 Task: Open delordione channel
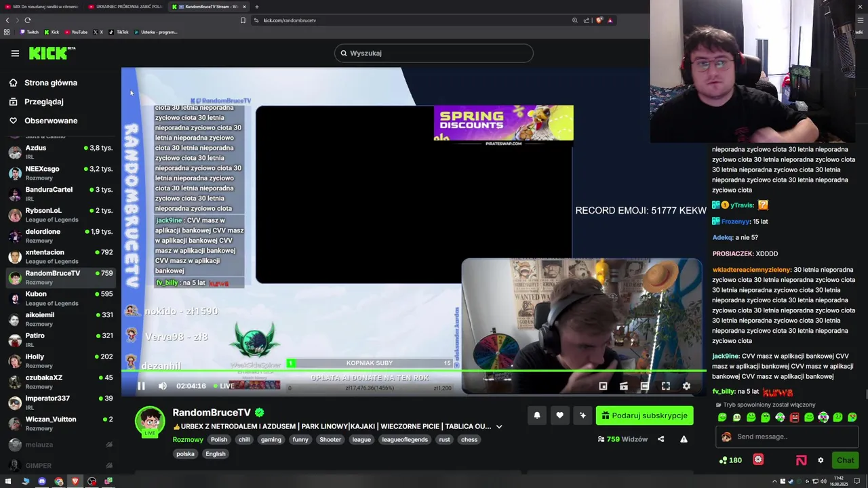60,236
